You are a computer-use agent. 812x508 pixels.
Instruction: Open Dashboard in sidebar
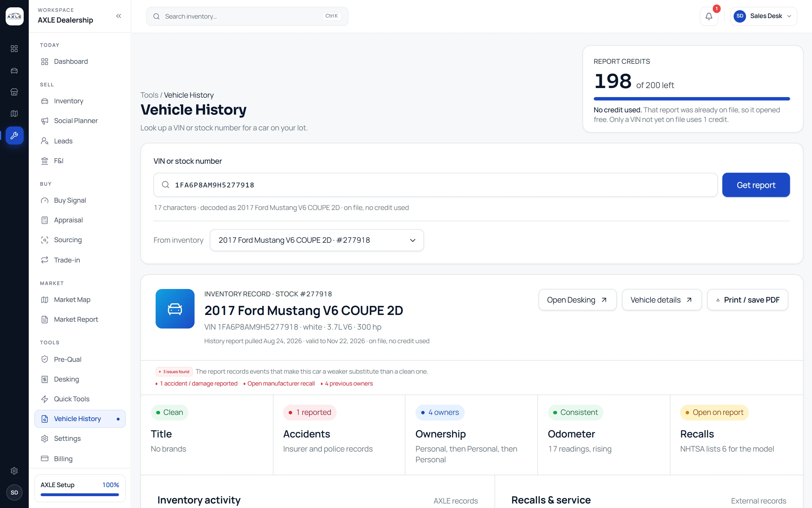[80, 62]
